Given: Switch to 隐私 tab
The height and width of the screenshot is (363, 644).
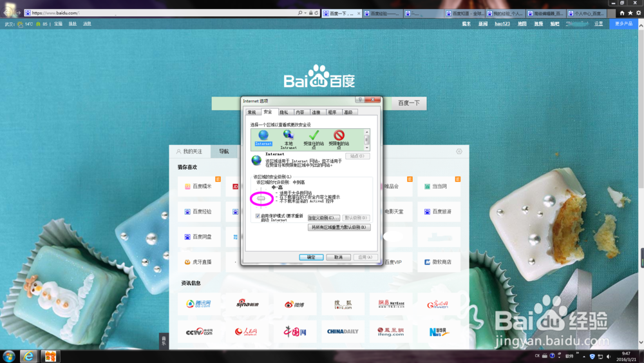Looking at the screenshot, I should coord(284,112).
